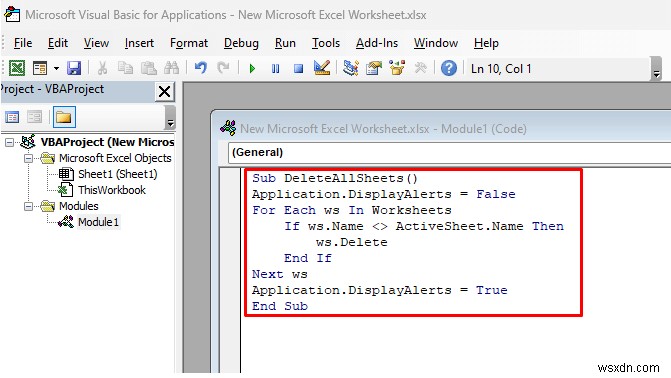This screenshot has height=378, width=671.
Task: Click the Cut scissors icon
Action: 102,68
